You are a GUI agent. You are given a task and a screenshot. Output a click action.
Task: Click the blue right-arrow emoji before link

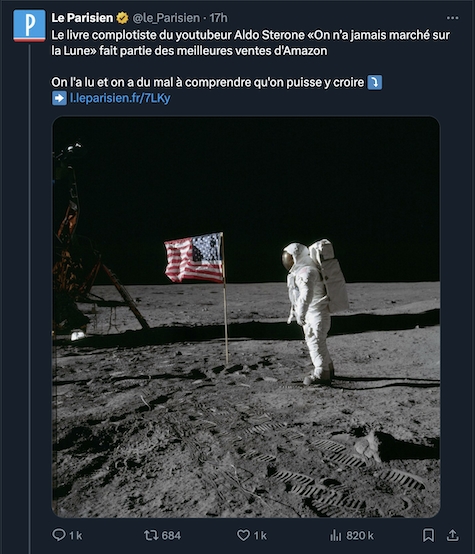point(59,98)
